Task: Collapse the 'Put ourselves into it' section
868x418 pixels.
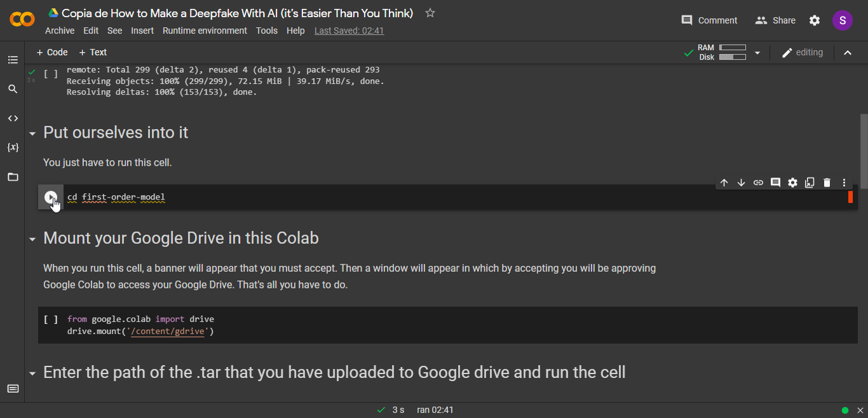Action: 32,133
